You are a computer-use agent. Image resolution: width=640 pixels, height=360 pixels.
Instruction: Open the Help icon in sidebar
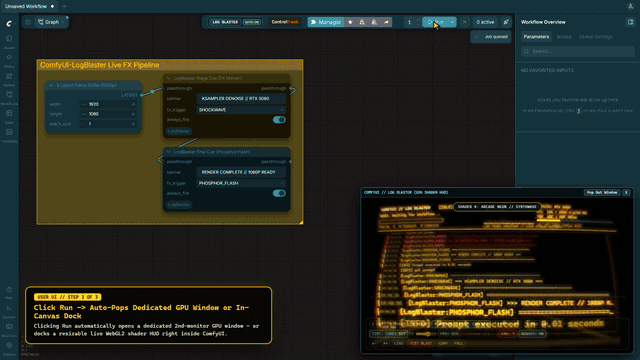click(x=9, y=289)
